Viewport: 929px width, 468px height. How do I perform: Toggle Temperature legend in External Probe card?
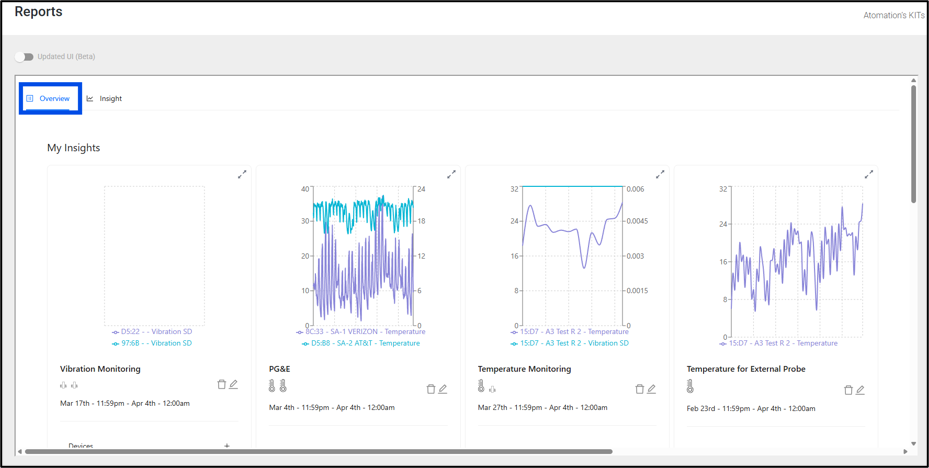point(778,343)
